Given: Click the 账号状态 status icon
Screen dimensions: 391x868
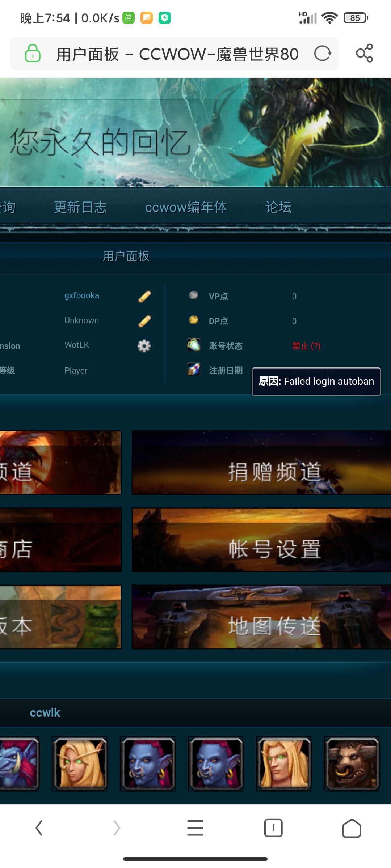Looking at the screenshot, I should pyautogui.click(x=194, y=344).
